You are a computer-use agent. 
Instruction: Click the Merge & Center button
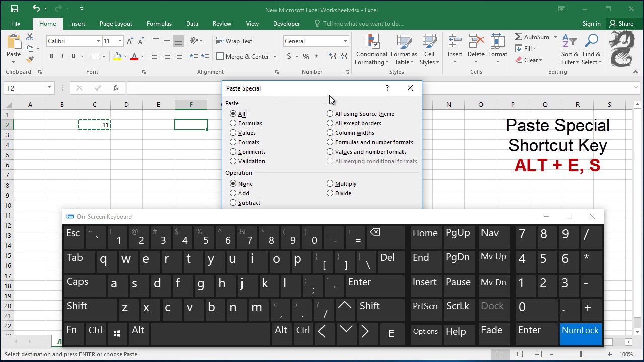click(x=243, y=56)
